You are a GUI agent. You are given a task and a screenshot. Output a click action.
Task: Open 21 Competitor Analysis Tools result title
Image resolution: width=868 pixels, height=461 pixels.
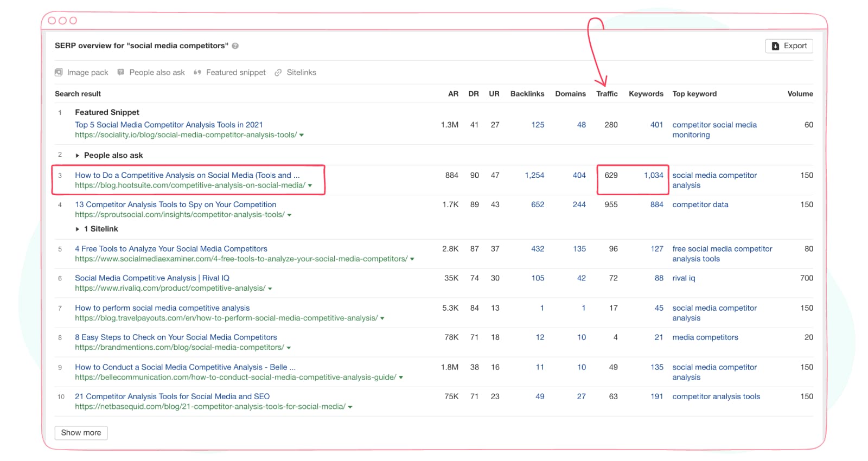173,396
